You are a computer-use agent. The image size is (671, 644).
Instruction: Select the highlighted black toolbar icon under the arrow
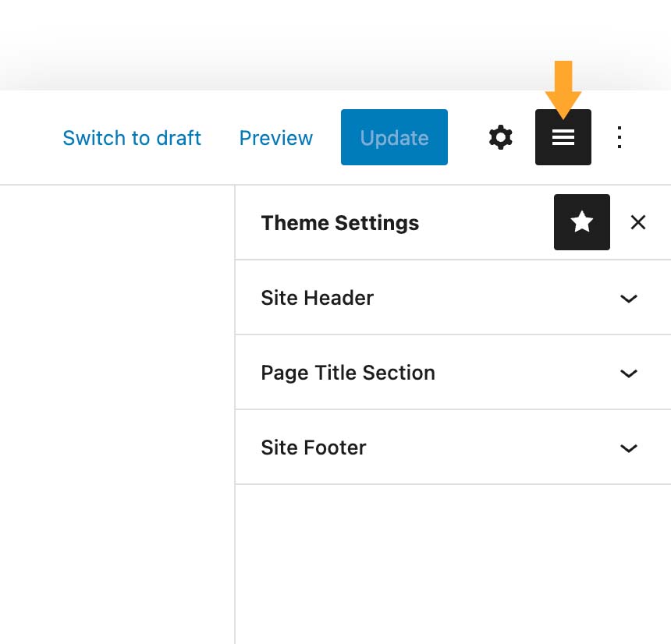(563, 137)
